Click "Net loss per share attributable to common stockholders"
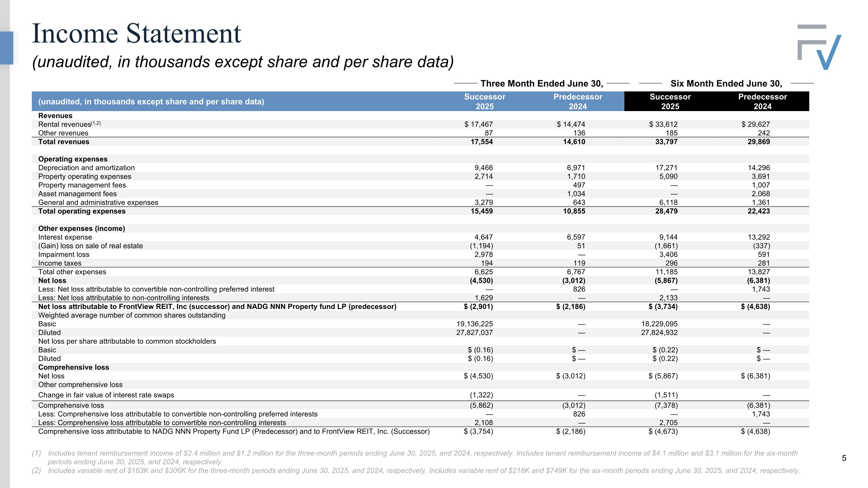Screen dimensions: 868x488 tap(127, 341)
